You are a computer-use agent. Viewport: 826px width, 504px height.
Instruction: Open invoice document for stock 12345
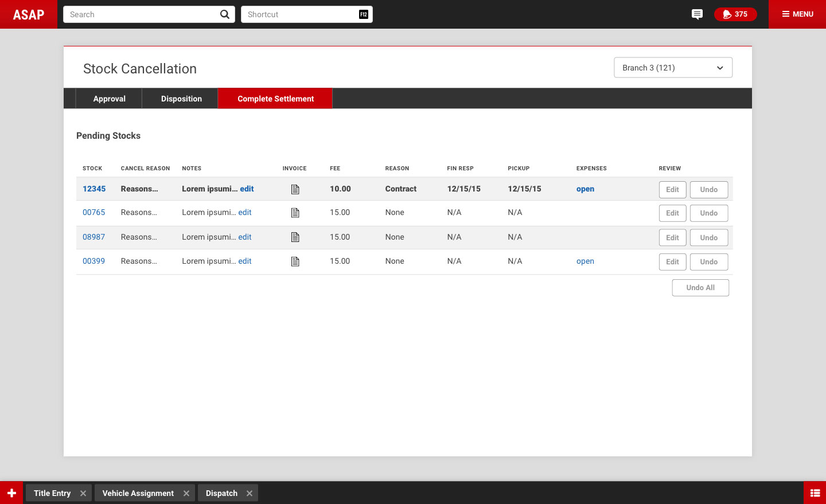tap(295, 189)
